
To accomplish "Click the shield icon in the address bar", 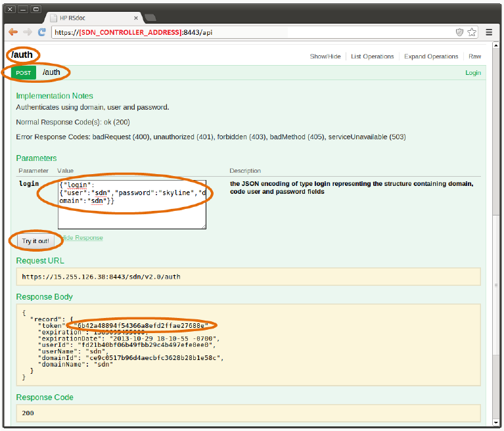I will (x=459, y=32).
